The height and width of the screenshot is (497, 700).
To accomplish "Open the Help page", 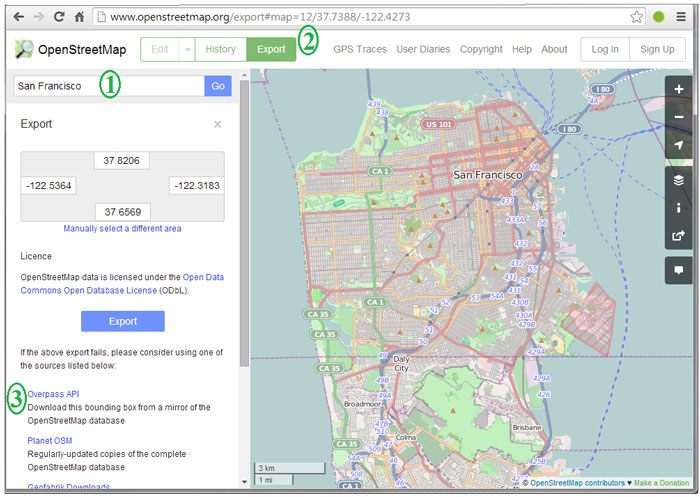I will 522,50.
